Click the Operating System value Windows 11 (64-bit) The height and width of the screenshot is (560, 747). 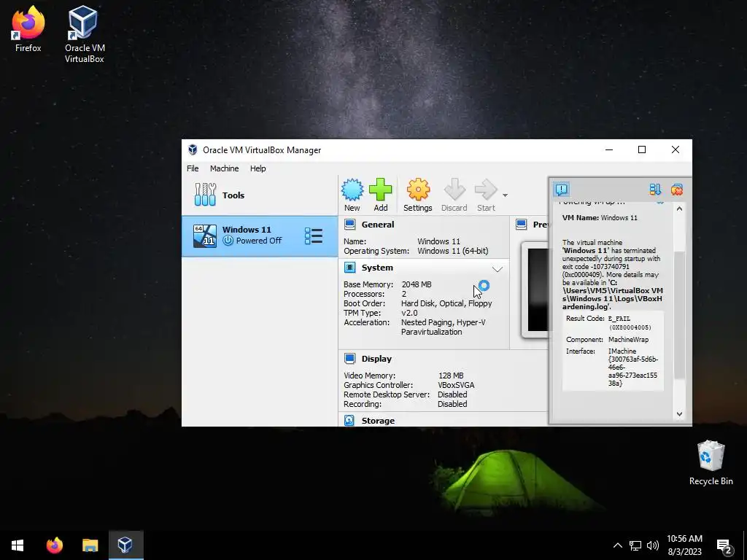(452, 251)
